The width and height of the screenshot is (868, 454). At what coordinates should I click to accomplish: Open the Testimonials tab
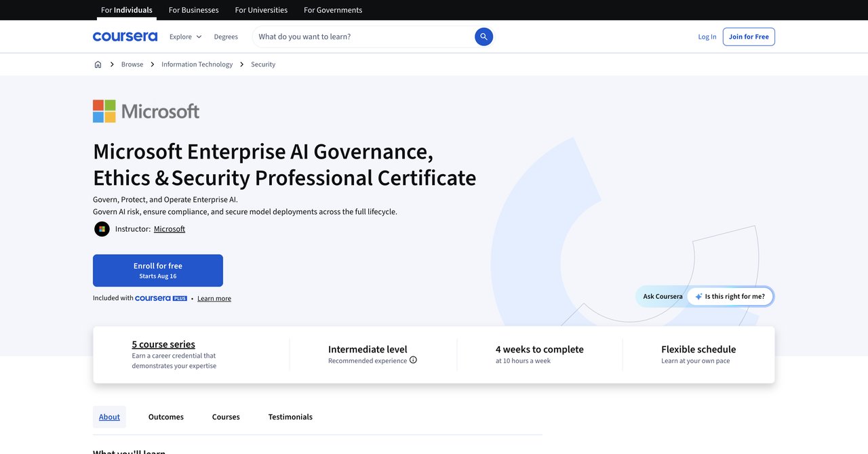coord(290,417)
